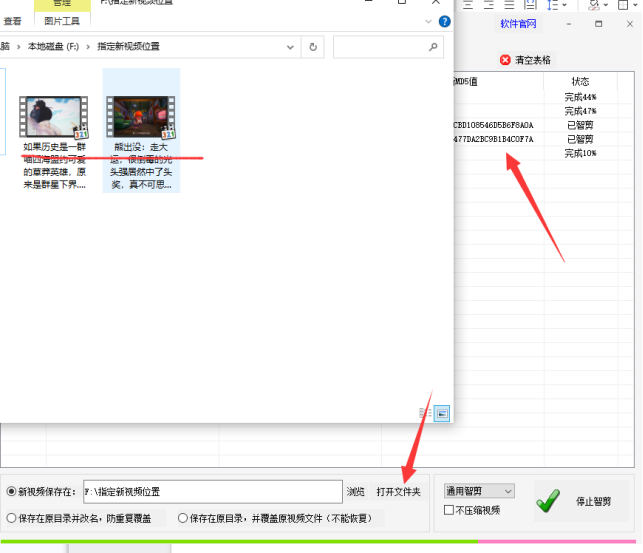Click the green checkmark icon
Viewport: 643px width, 553px height.
548,501
